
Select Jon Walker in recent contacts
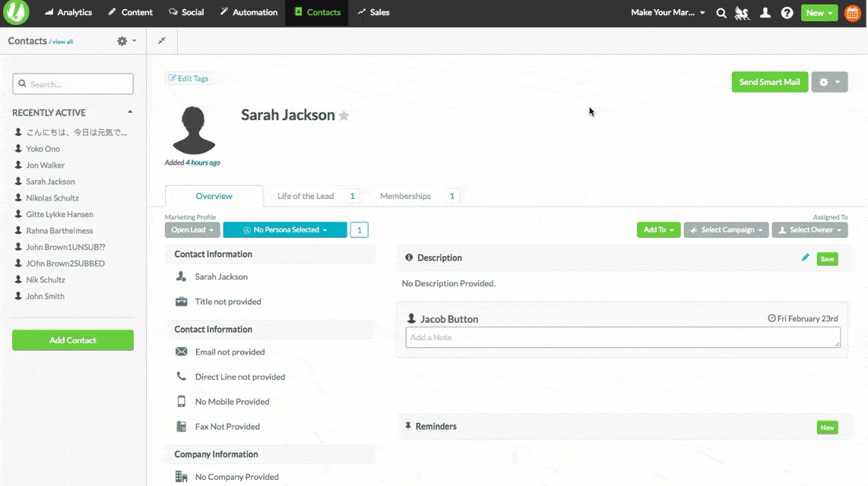click(x=46, y=166)
